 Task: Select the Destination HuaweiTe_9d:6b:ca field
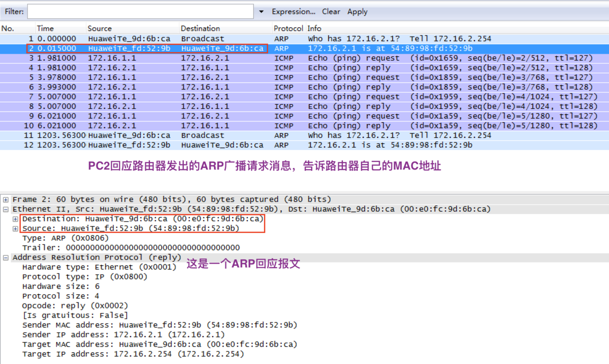(x=143, y=219)
